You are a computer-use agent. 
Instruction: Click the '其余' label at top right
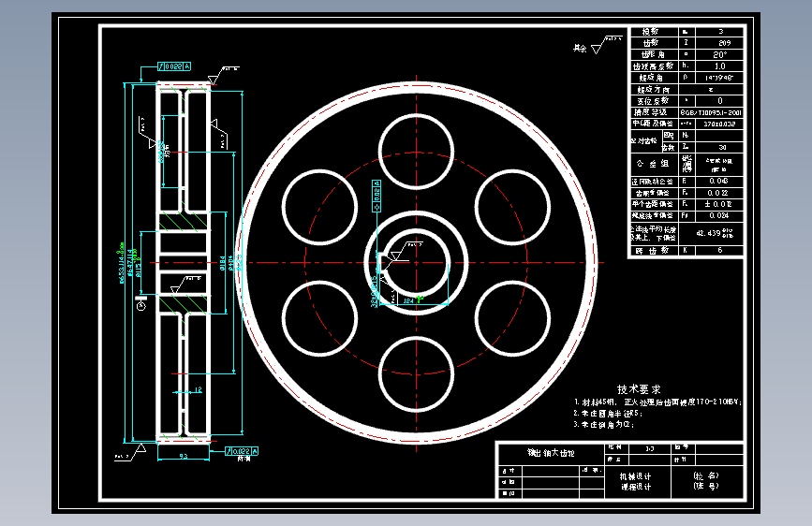click(580, 48)
